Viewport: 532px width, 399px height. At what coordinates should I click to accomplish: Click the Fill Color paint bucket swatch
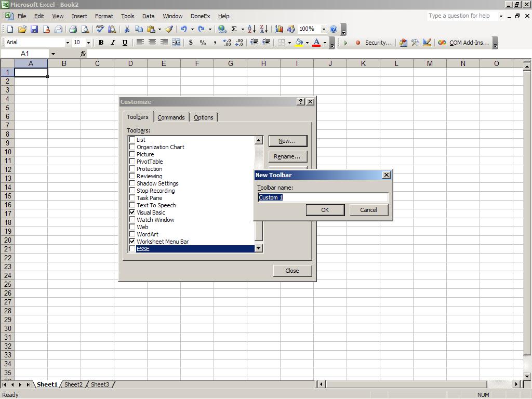point(299,43)
